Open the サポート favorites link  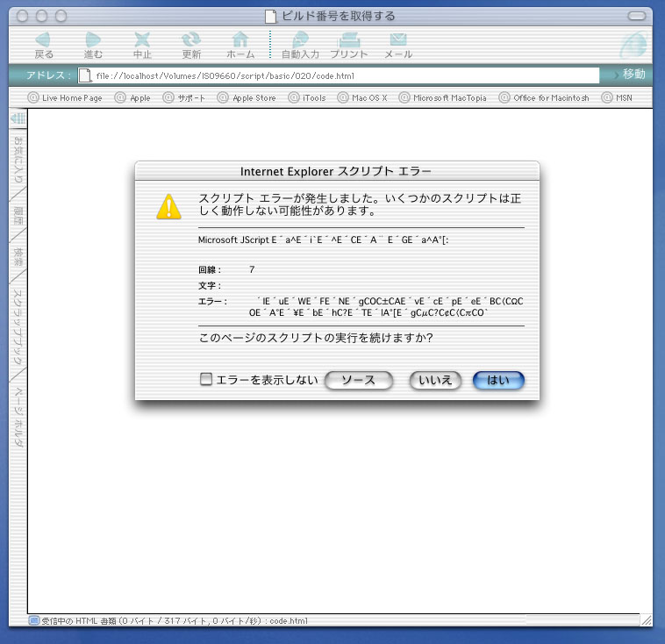184,98
